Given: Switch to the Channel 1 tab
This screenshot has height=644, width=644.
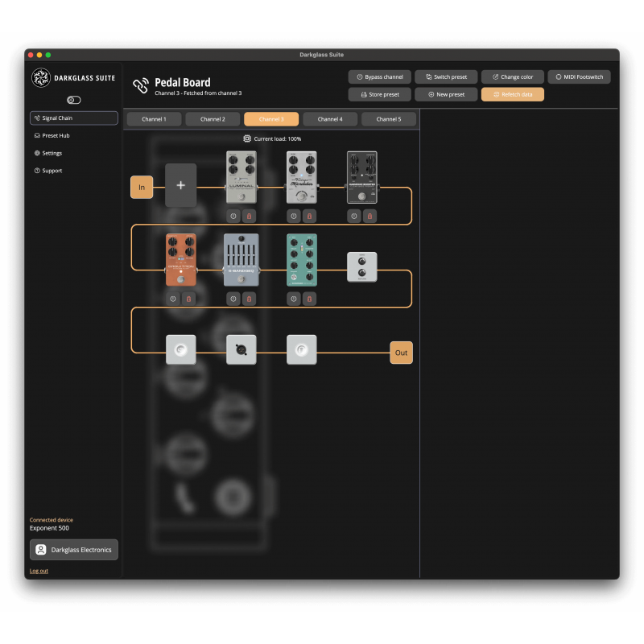Looking at the screenshot, I should tap(154, 119).
